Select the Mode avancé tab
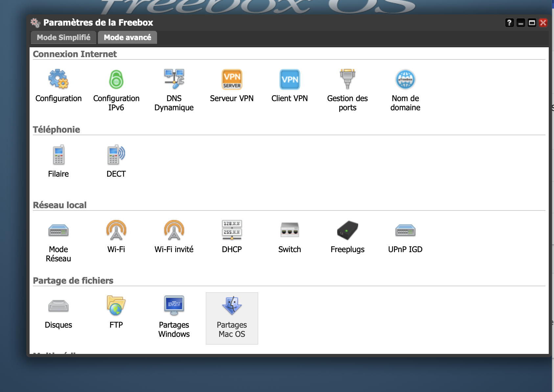The height and width of the screenshot is (392, 554). [x=127, y=37]
